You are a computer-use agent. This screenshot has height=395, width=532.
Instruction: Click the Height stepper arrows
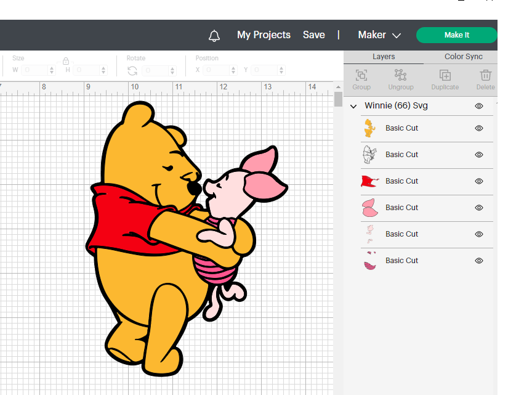tap(103, 70)
